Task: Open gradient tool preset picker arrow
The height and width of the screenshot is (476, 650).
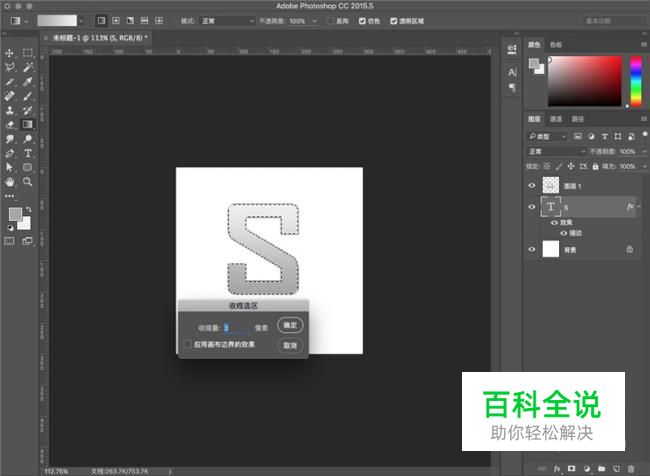Action: pyautogui.click(x=27, y=21)
